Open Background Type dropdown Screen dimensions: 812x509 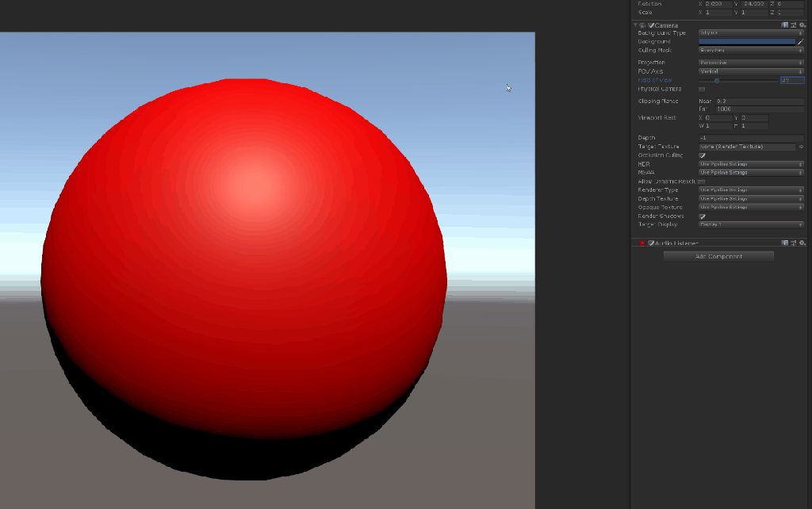pyautogui.click(x=751, y=33)
